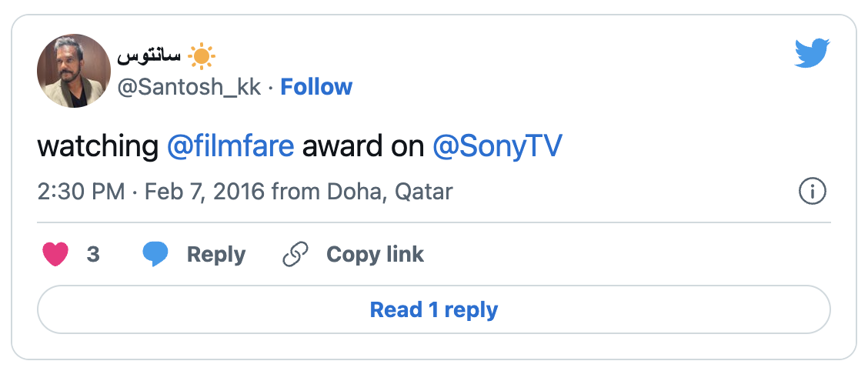Follow the @Santosh_kk account
This screenshot has height=371, width=868.
point(316,87)
